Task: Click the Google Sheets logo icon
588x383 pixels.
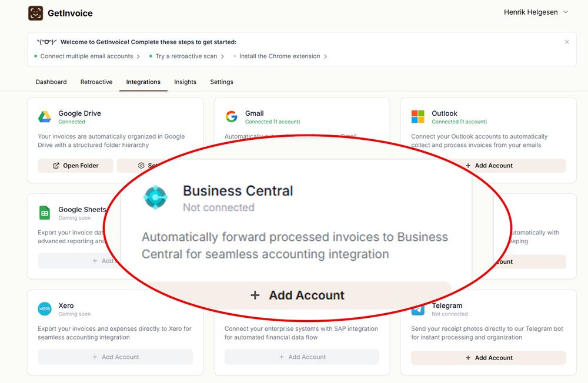Action: point(45,213)
